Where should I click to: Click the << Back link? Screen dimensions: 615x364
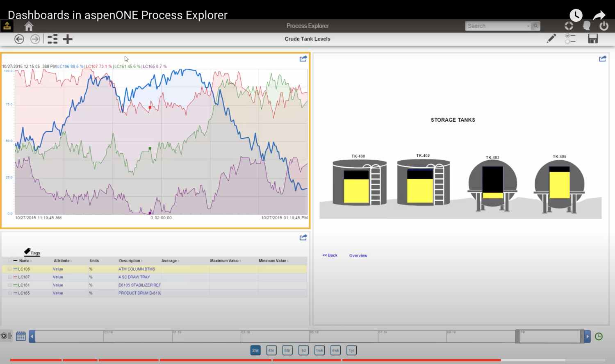pyautogui.click(x=330, y=255)
